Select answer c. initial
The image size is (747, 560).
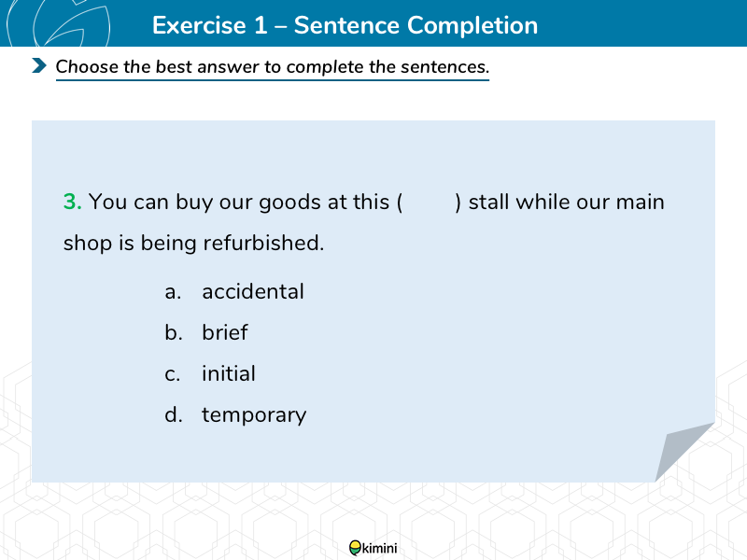(x=209, y=373)
